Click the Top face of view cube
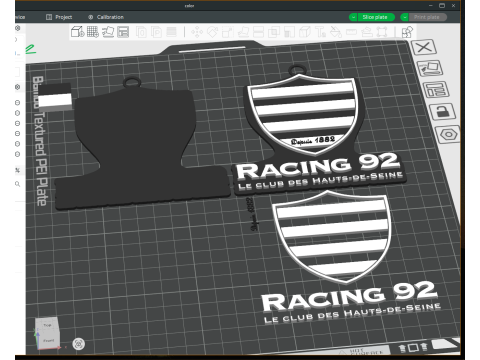 47,325
